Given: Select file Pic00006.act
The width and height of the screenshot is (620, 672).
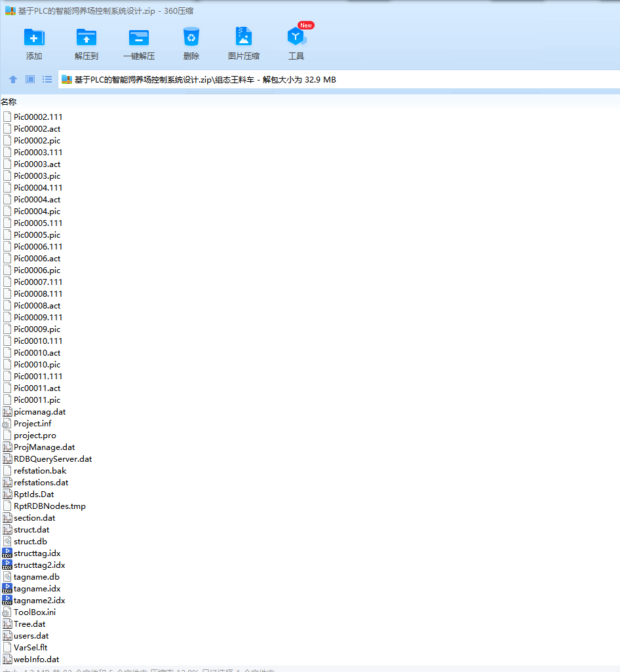Looking at the screenshot, I should tap(31, 259).
